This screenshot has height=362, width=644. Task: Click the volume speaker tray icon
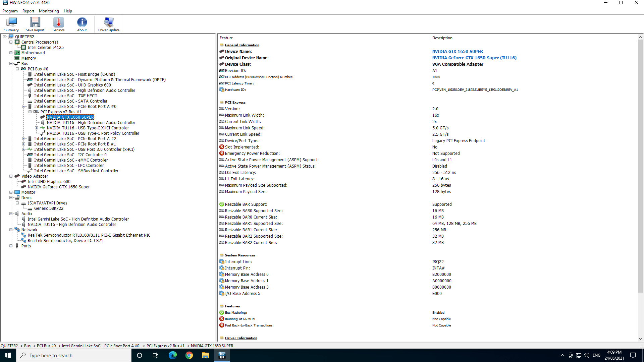(x=587, y=355)
